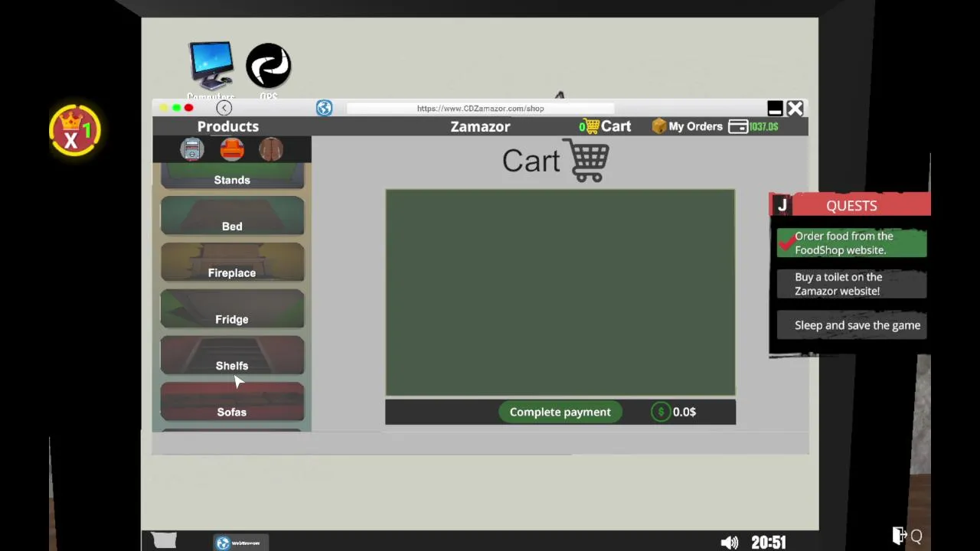980x551 pixels.
Task: Close the Zamazor browser window
Action: coord(795,108)
